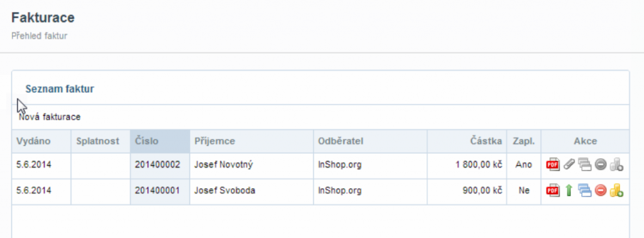Click gray coins payment icon for invoice 201400002
The image size is (644, 238).
click(x=616, y=165)
